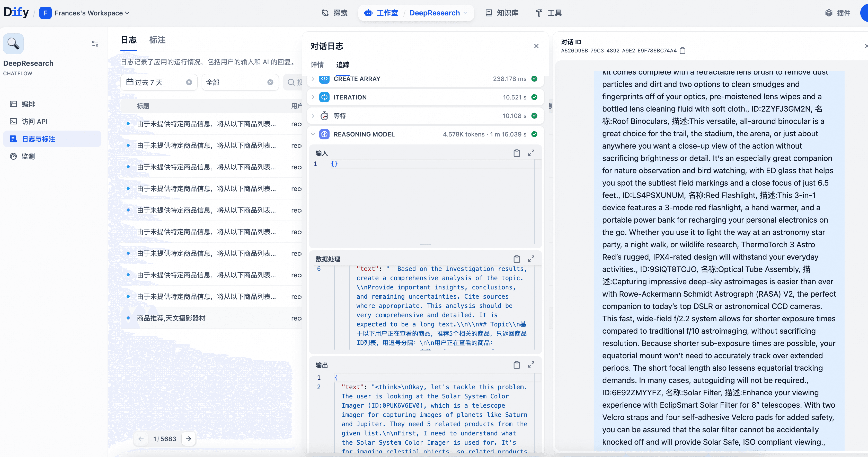Open 插件 plugins page

[x=838, y=13]
